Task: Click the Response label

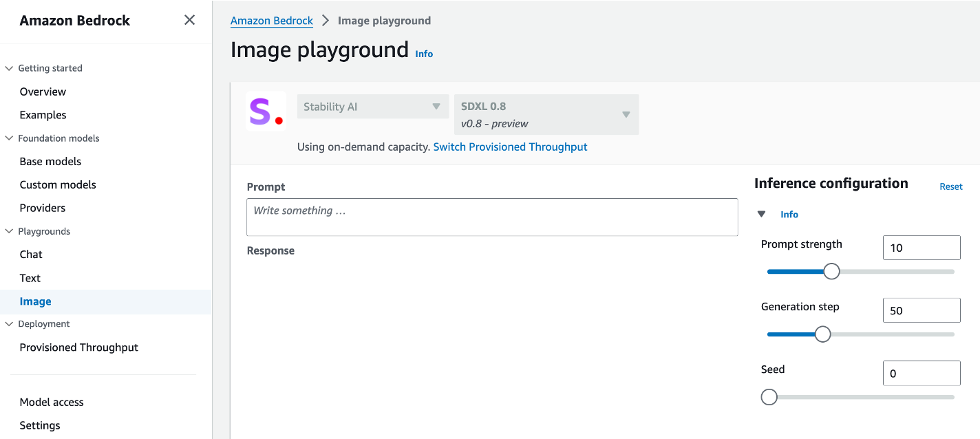Action: point(270,250)
